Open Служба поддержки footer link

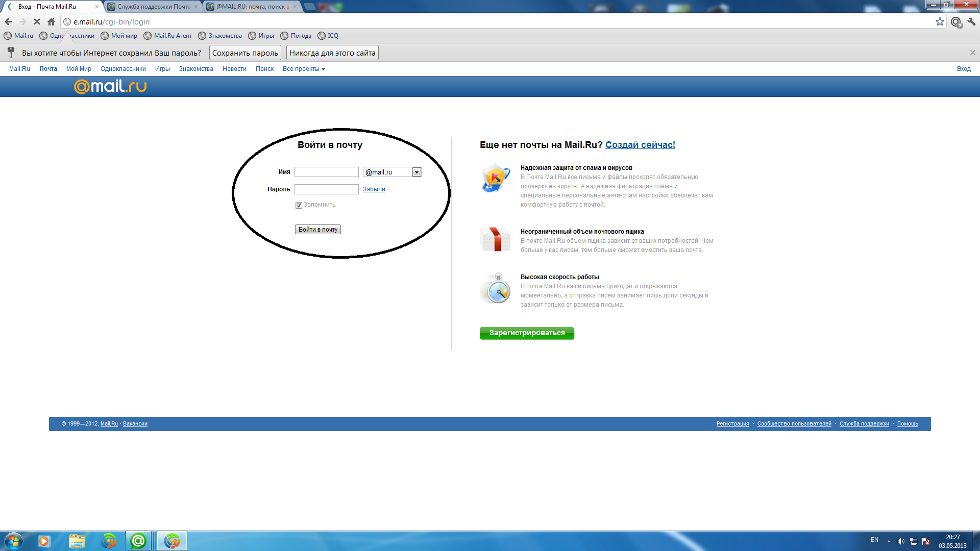point(864,424)
